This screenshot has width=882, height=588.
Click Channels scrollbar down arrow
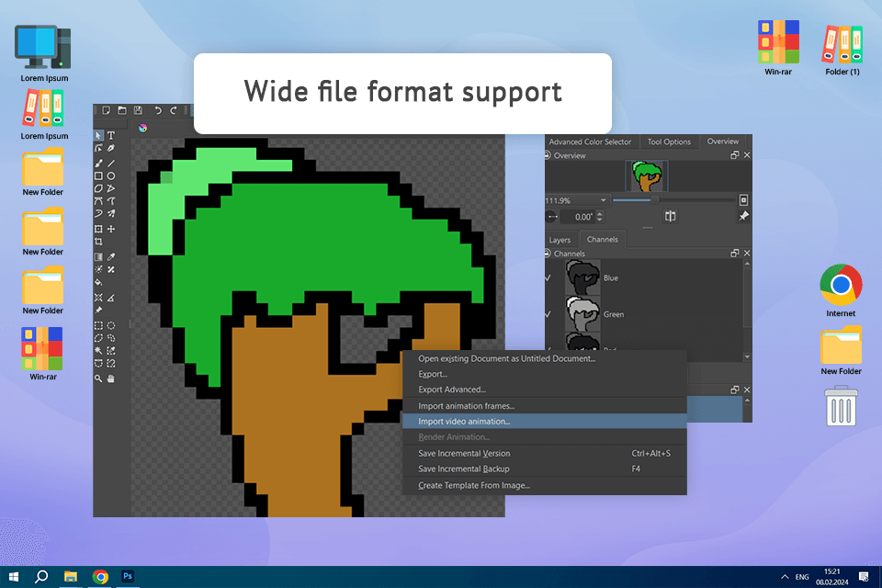747,356
